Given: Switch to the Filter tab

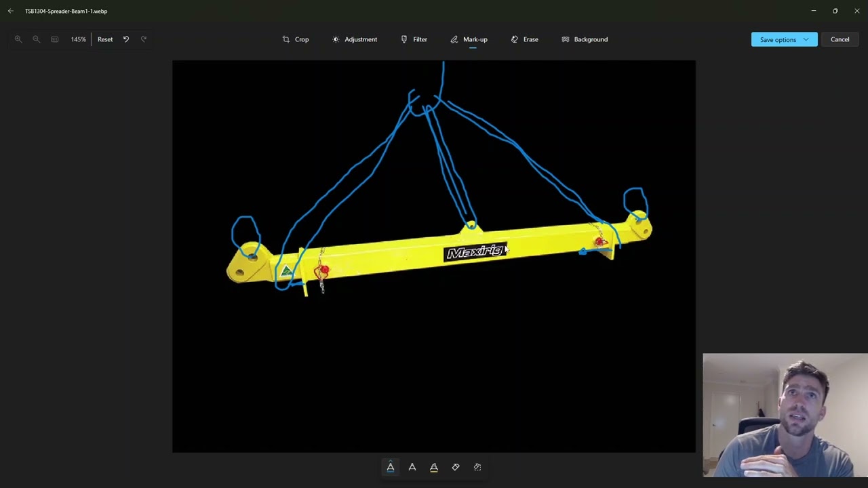Looking at the screenshot, I should [414, 39].
